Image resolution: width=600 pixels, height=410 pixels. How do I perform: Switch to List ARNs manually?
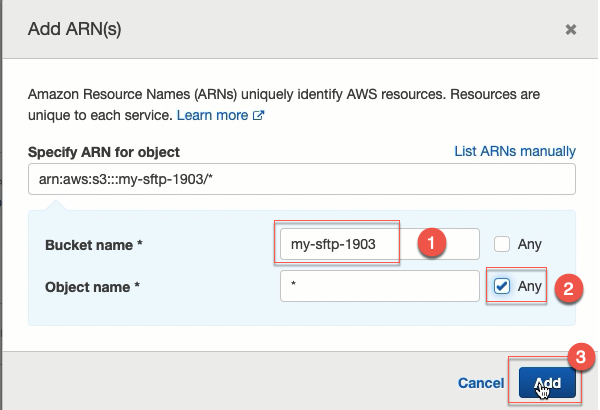pos(515,151)
